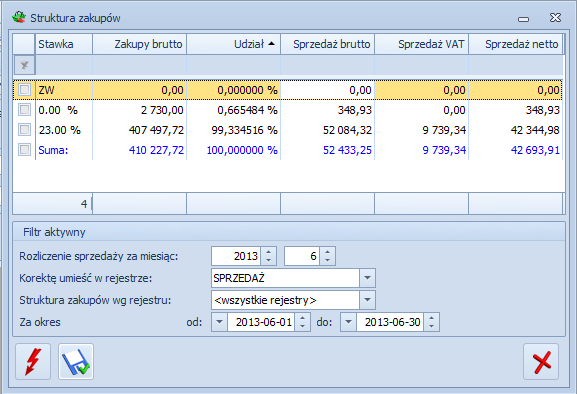Tick the checkbox in the Suma row
The image size is (577, 394).
(x=25, y=150)
